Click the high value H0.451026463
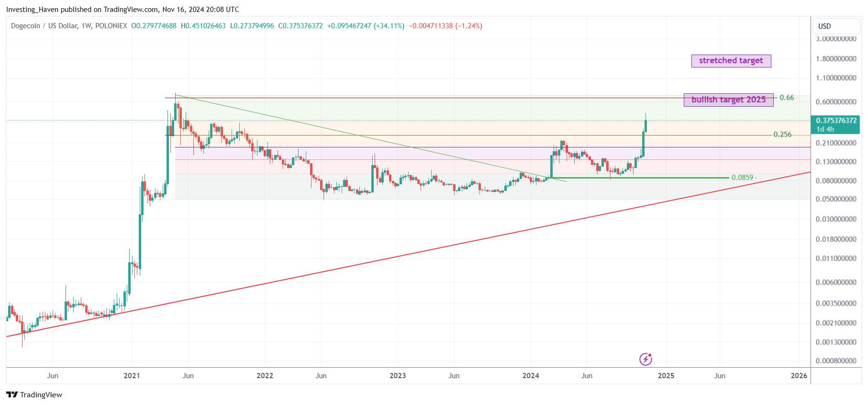The width and height of the screenshot is (868, 405). [203, 26]
